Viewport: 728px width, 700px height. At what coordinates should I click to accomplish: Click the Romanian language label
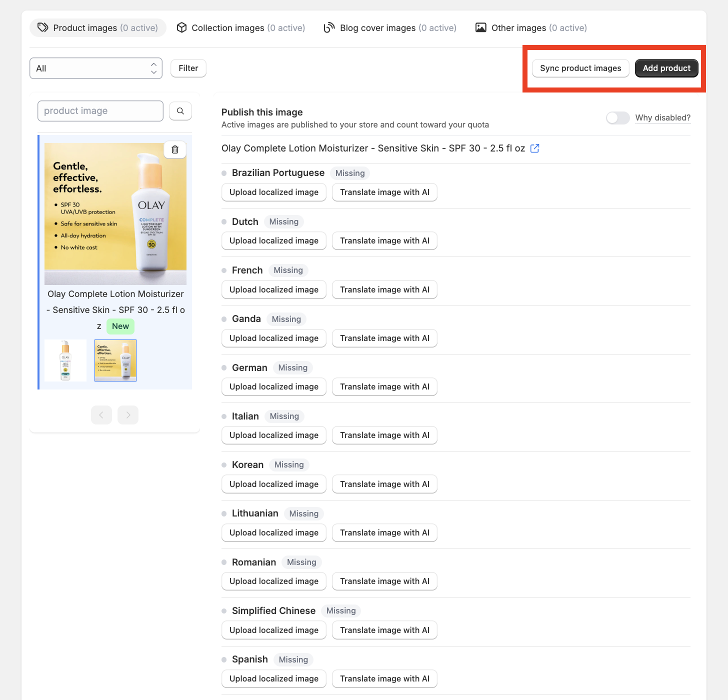pyautogui.click(x=254, y=562)
